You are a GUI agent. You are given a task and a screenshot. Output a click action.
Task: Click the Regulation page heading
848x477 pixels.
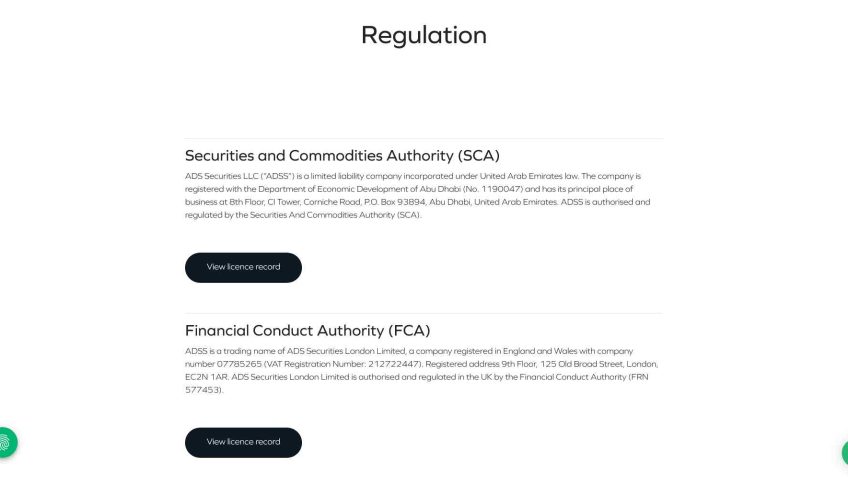pos(423,35)
